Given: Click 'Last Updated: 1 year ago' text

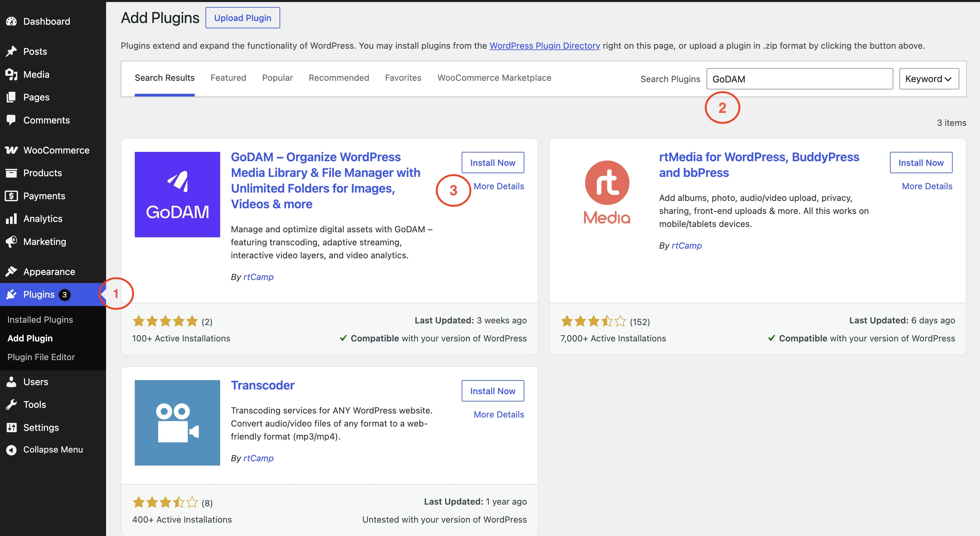Looking at the screenshot, I should point(475,502).
